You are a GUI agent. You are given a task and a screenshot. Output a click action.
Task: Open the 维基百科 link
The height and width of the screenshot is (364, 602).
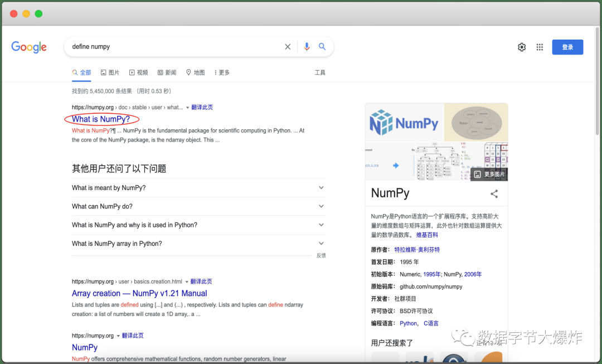coord(427,235)
